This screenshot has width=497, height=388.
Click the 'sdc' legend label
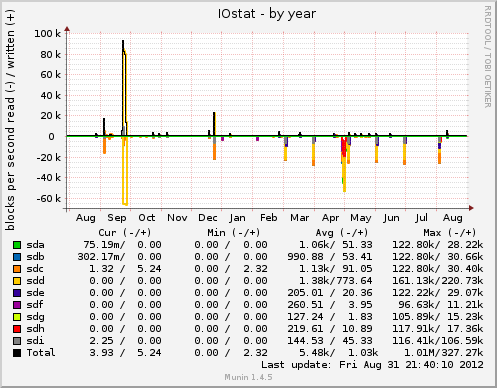pos(35,269)
